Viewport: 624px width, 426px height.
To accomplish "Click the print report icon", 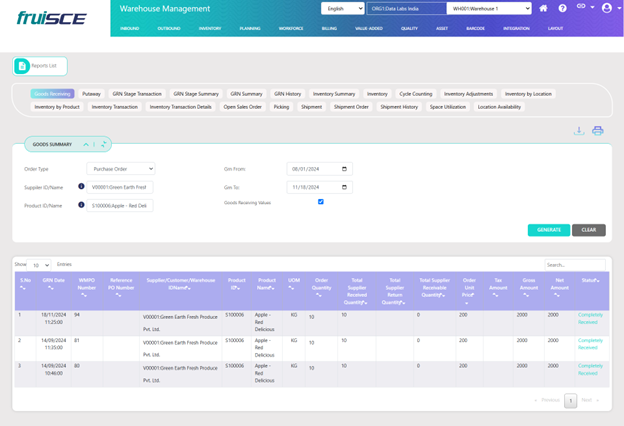I will [x=597, y=131].
